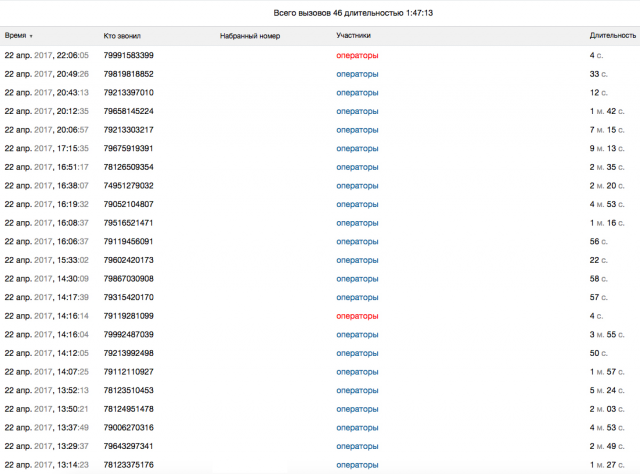Select caller number 79213303217
Viewport: 640px width, 474px height.
[x=129, y=130]
